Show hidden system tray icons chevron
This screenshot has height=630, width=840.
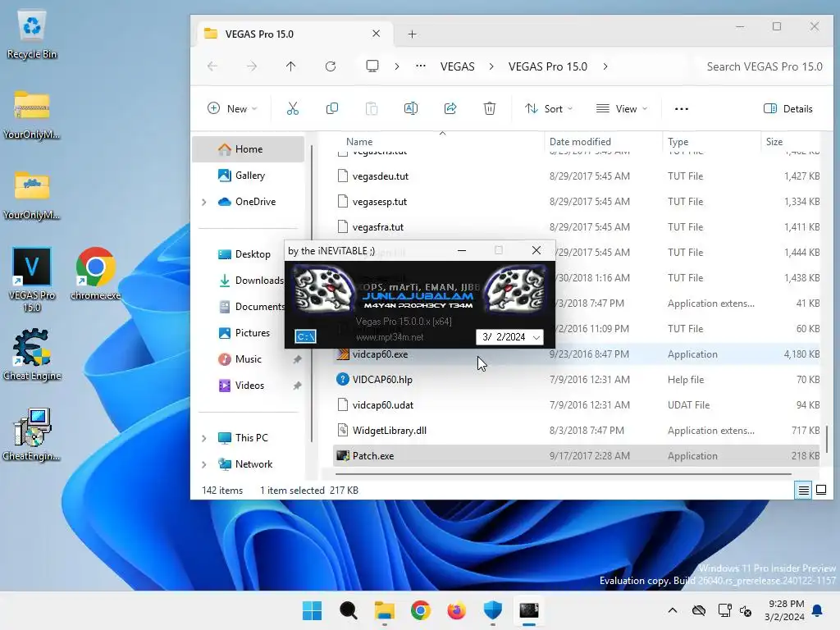coord(673,610)
